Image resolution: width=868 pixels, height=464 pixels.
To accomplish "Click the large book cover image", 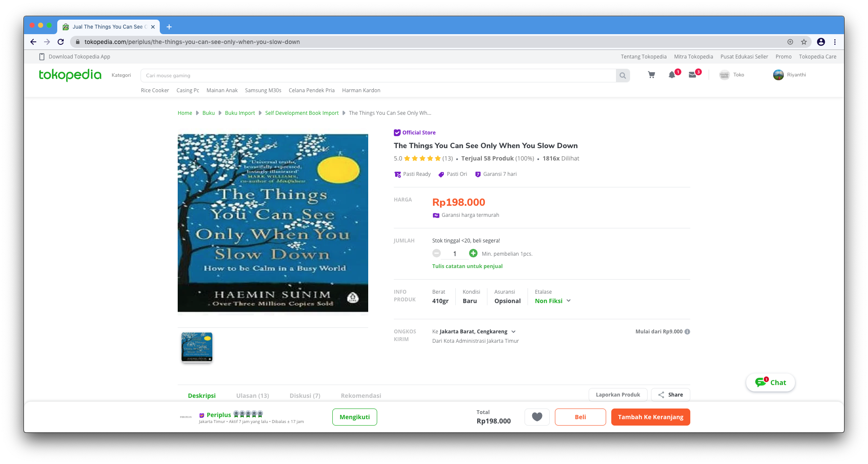I will pos(273,223).
